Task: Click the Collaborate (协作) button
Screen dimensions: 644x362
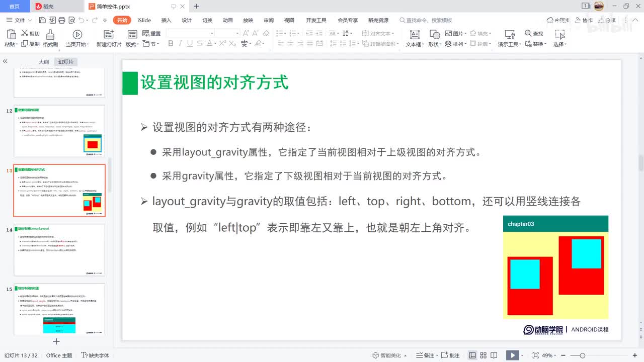Action: [583, 20]
